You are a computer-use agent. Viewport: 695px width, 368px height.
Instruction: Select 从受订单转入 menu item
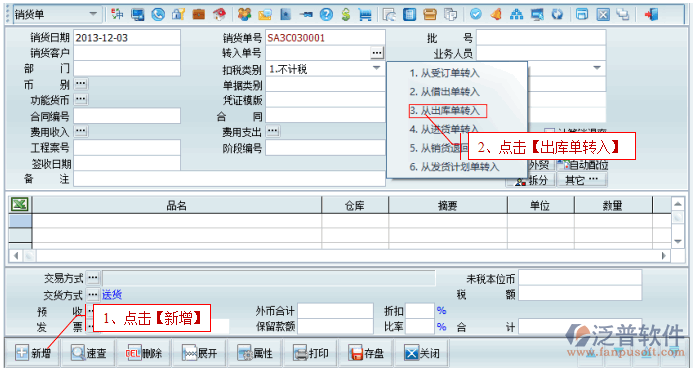point(445,73)
